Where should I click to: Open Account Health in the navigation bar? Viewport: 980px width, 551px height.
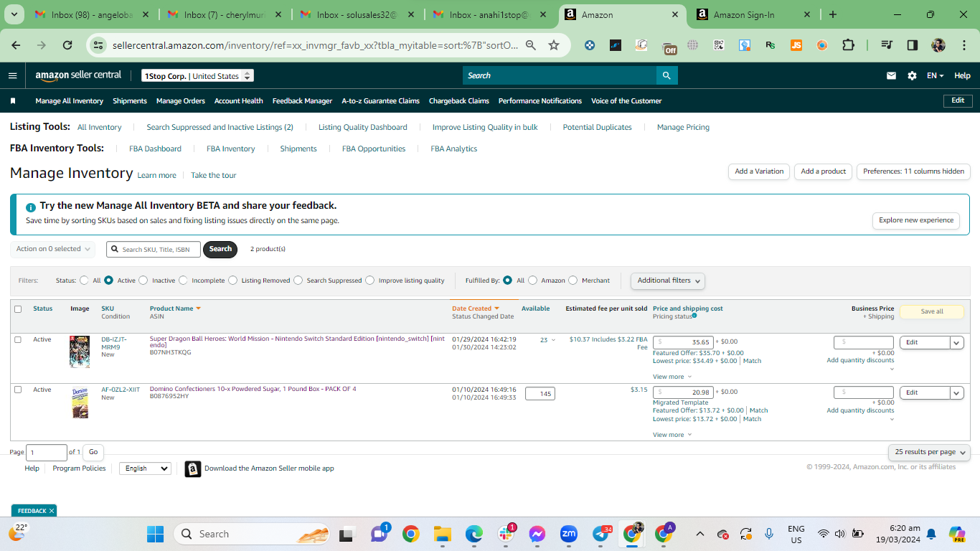[x=239, y=101]
